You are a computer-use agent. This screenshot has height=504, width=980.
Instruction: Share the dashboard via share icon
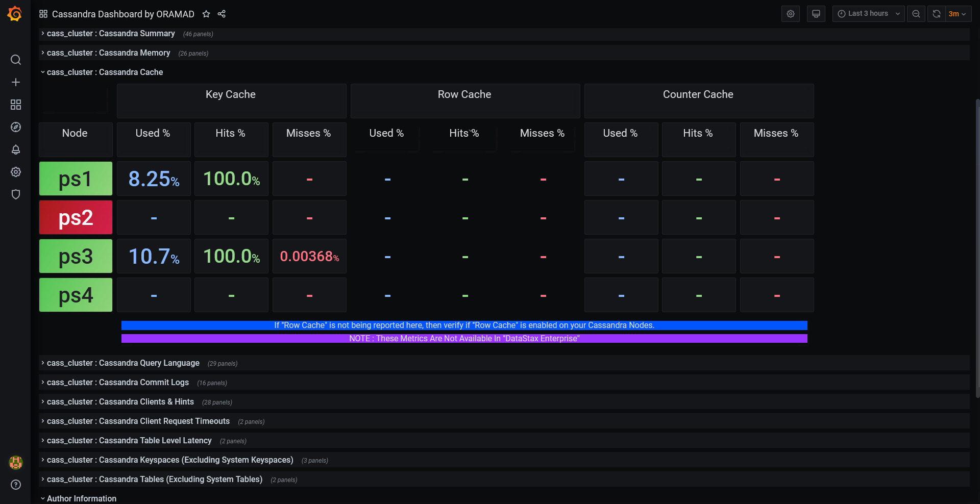coord(222,14)
